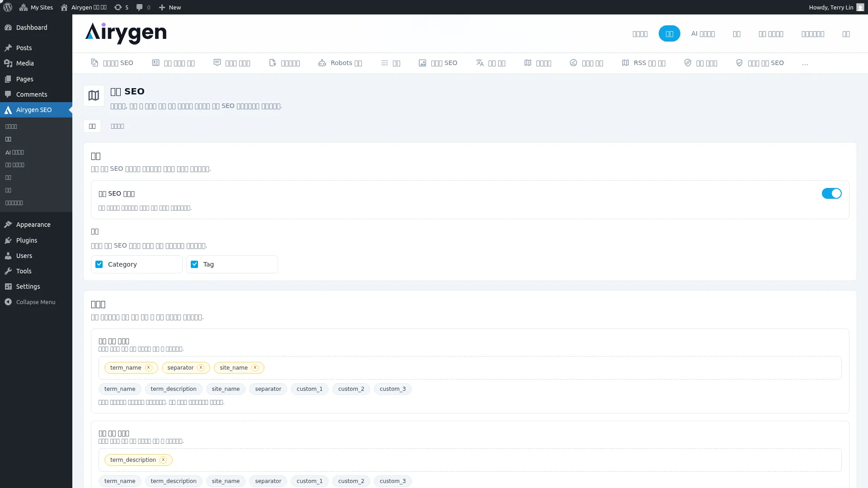The image size is (868, 488).
Task: Select the AI pill in top navigation
Action: pyautogui.click(x=703, y=34)
